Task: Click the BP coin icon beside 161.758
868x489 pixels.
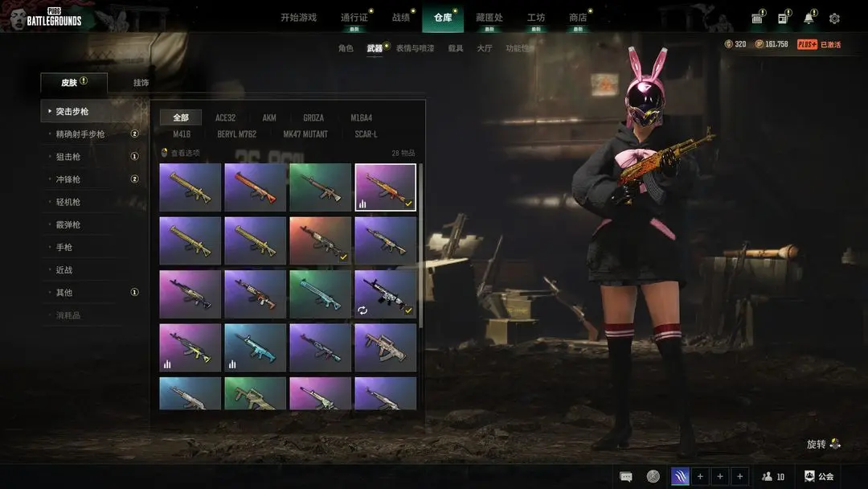Action: pyautogui.click(x=759, y=44)
